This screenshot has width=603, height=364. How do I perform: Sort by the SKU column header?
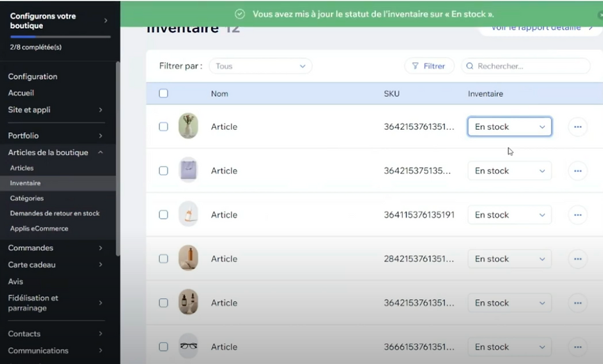point(391,94)
